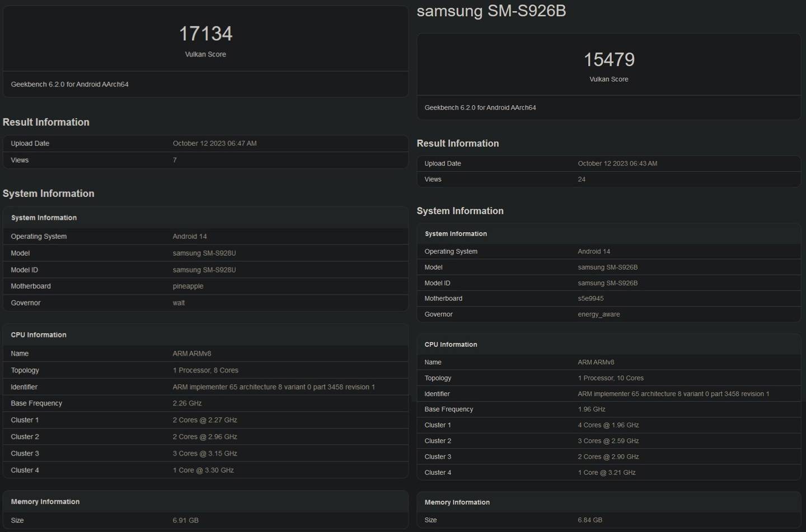Click the topology value 1 Processor, 8 Cores
Viewport: 806px width, 532px height.
click(x=205, y=370)
